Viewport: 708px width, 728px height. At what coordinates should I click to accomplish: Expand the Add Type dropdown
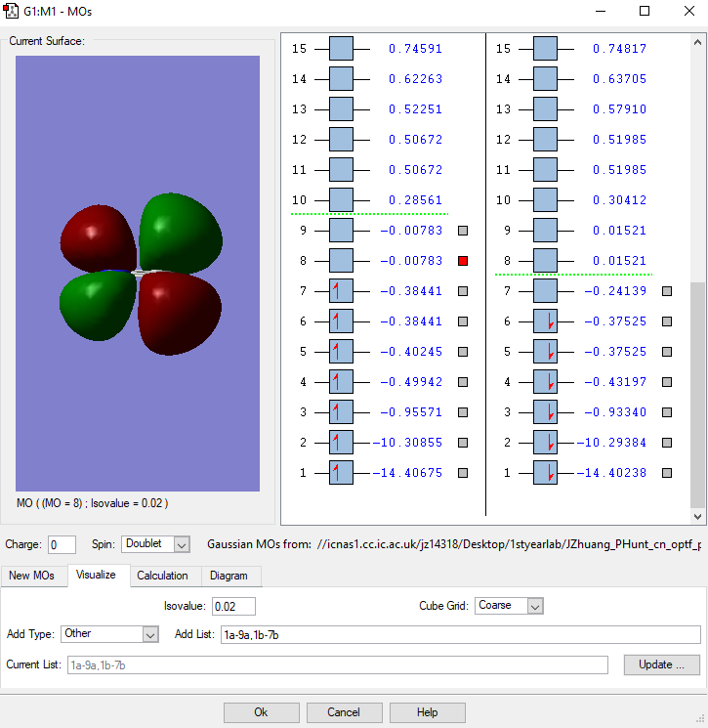(149, 634)
